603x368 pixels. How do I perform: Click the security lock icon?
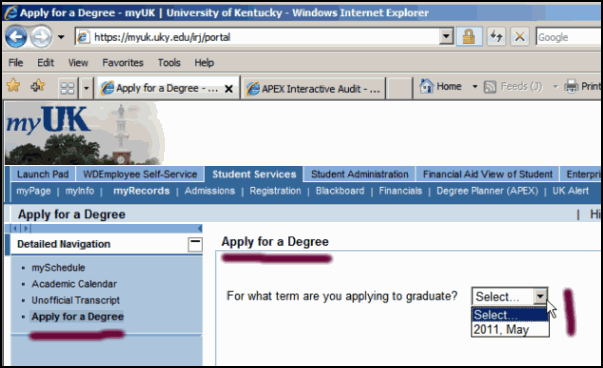coord(468,37)
